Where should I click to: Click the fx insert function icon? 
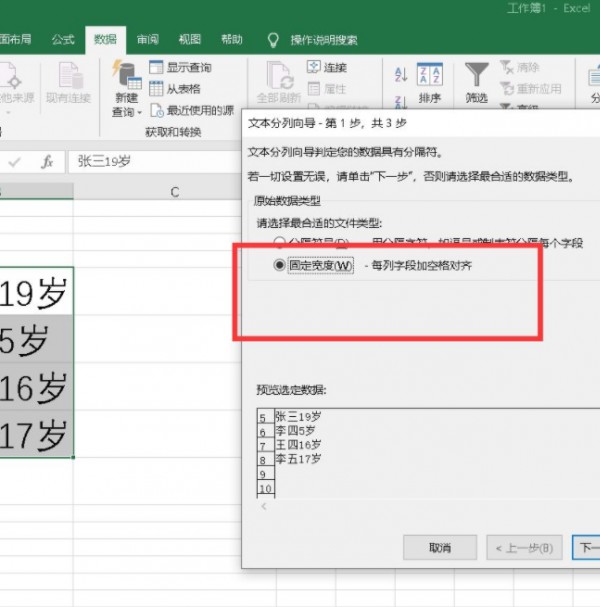click(x=47, y=162)
